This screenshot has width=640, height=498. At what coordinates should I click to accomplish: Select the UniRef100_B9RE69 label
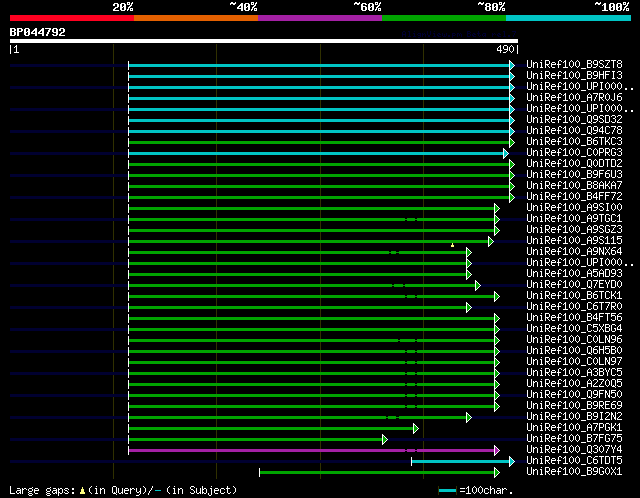point(574,406)
